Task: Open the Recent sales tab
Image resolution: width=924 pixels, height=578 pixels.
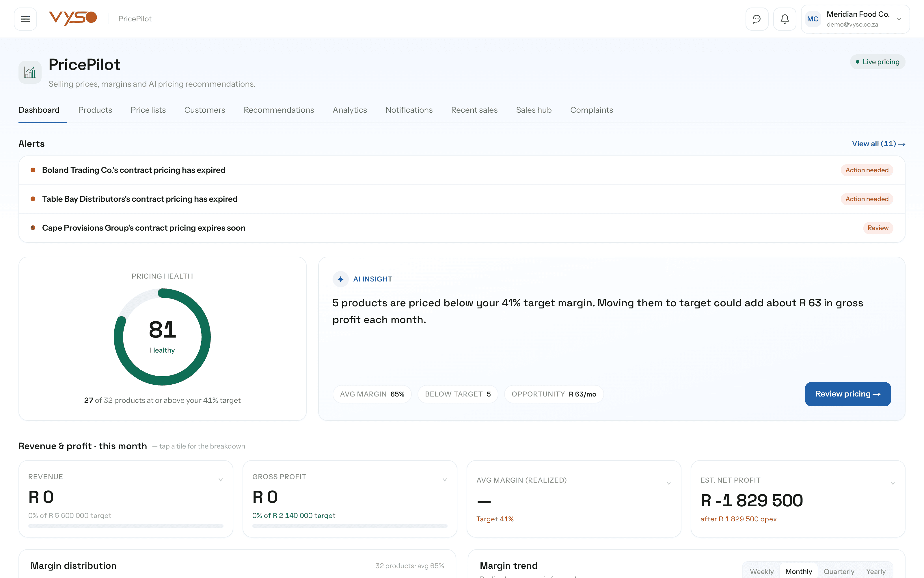Action: [474, 110]
